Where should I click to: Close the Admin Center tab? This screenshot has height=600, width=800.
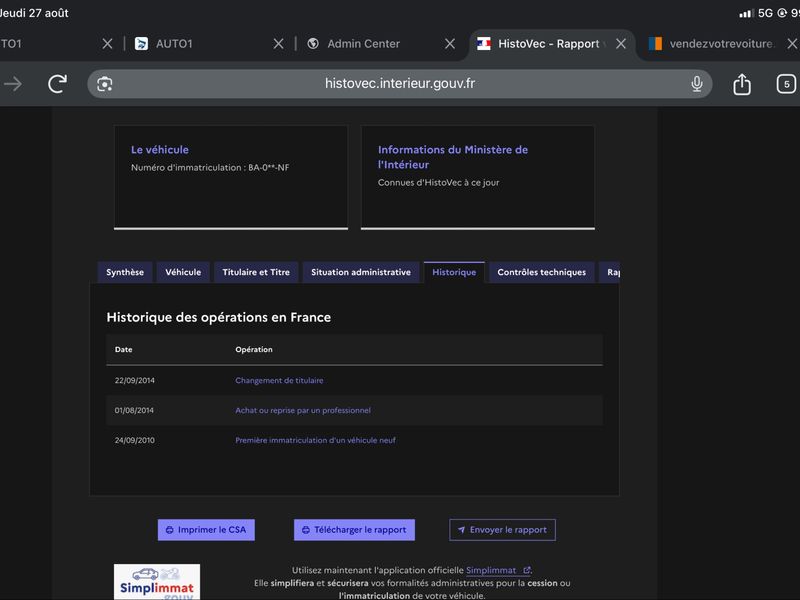click(449, 44)
